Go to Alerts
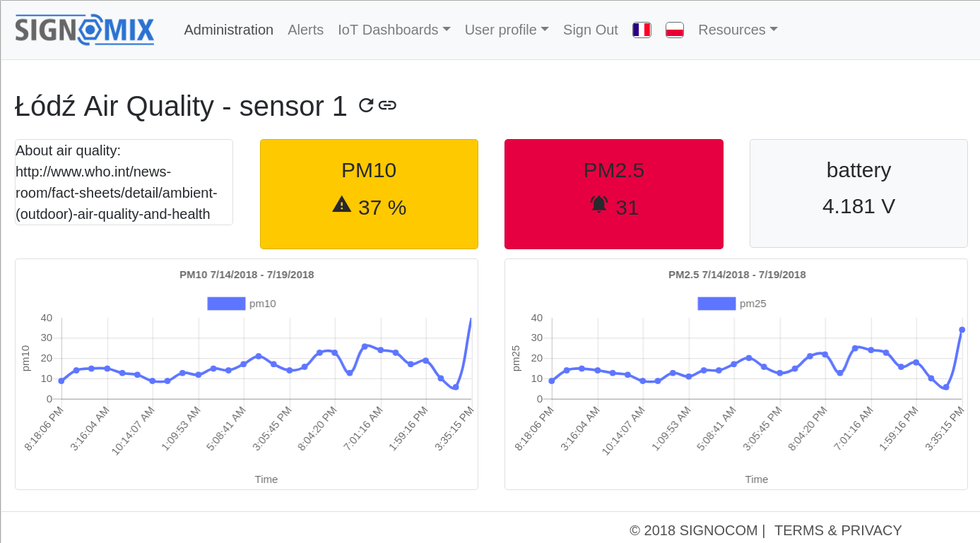This screenshot has width=980, height=543. tap(305, 30)
